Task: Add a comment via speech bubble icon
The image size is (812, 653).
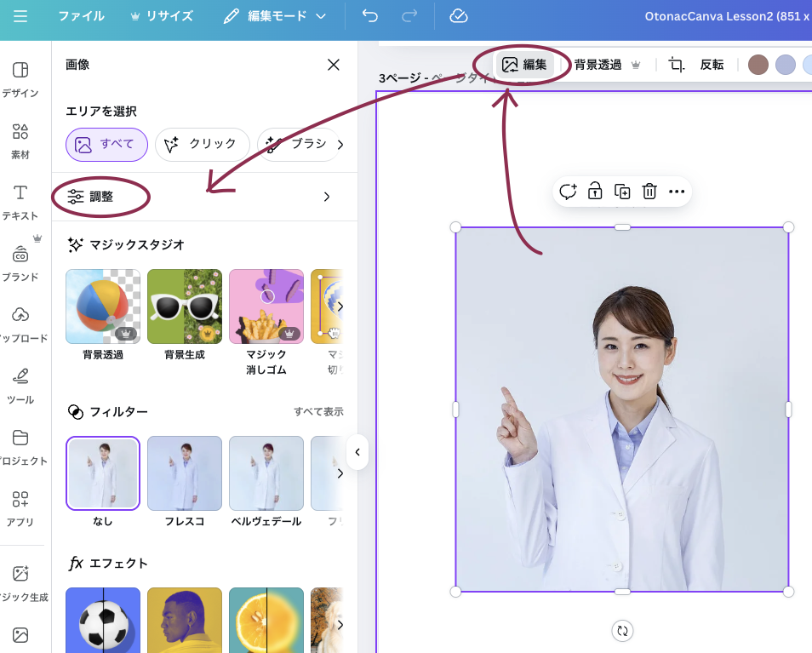Action: click(x=569, y=192)
